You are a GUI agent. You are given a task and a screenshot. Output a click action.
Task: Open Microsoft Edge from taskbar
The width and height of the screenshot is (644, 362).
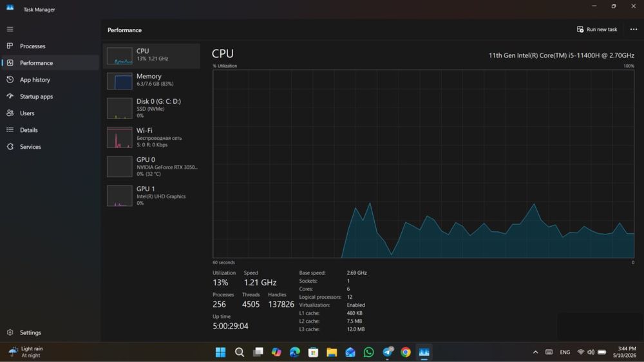pos(295,352)
